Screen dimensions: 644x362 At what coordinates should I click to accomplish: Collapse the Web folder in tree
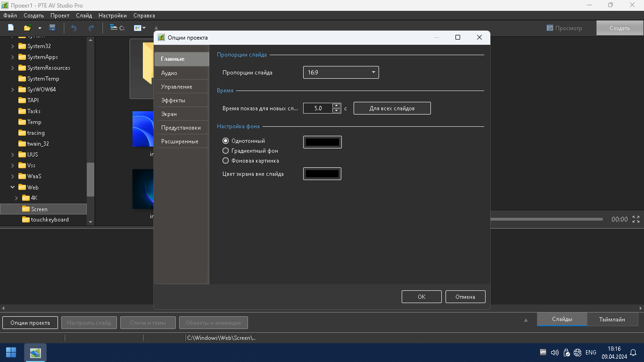13,187
